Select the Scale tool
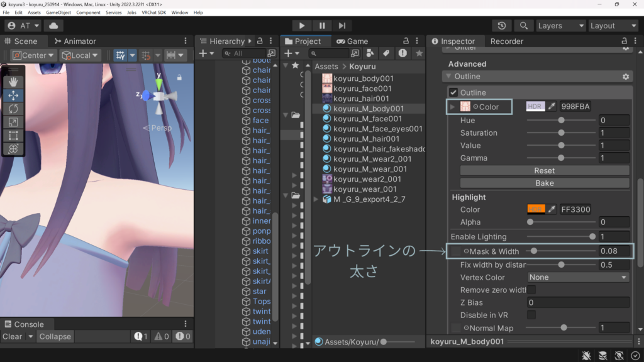The image size is (644, 362). pos(13,123)
